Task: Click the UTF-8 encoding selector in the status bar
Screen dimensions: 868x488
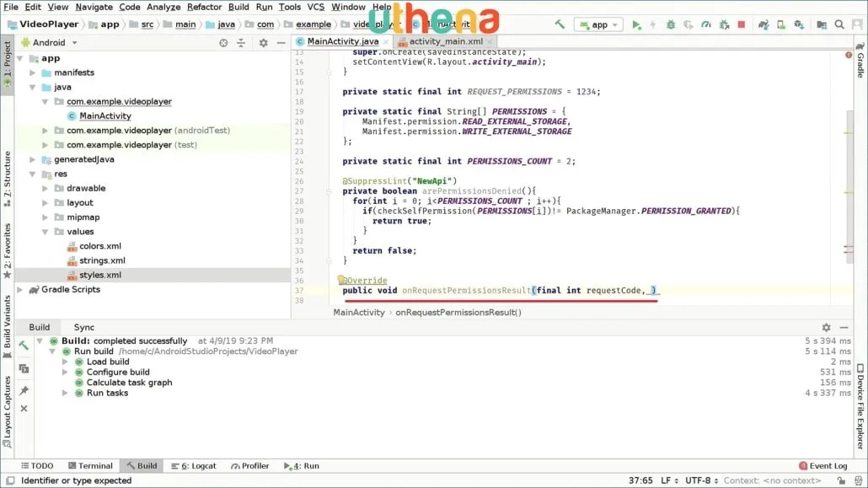Action: pos(701,480)
